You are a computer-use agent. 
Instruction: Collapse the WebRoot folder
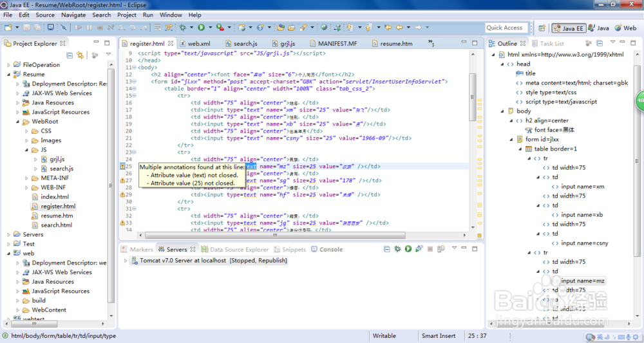(x=17, y=122)
